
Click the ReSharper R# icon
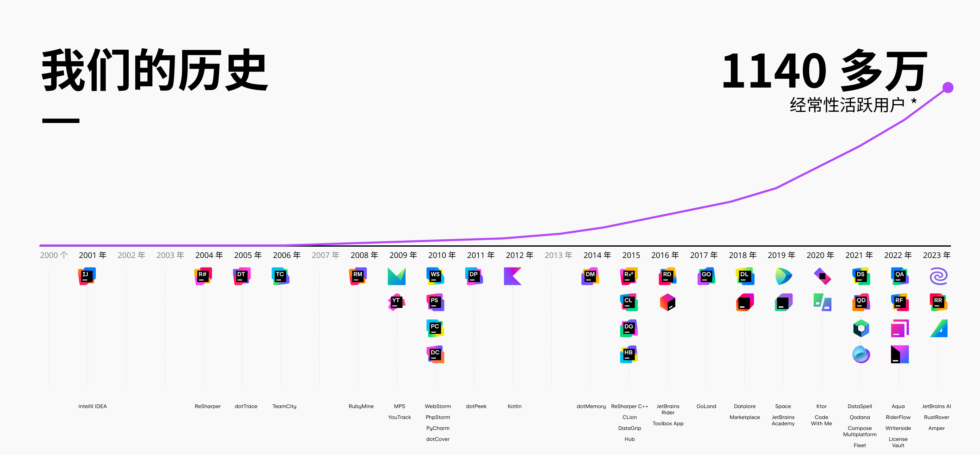203,276
